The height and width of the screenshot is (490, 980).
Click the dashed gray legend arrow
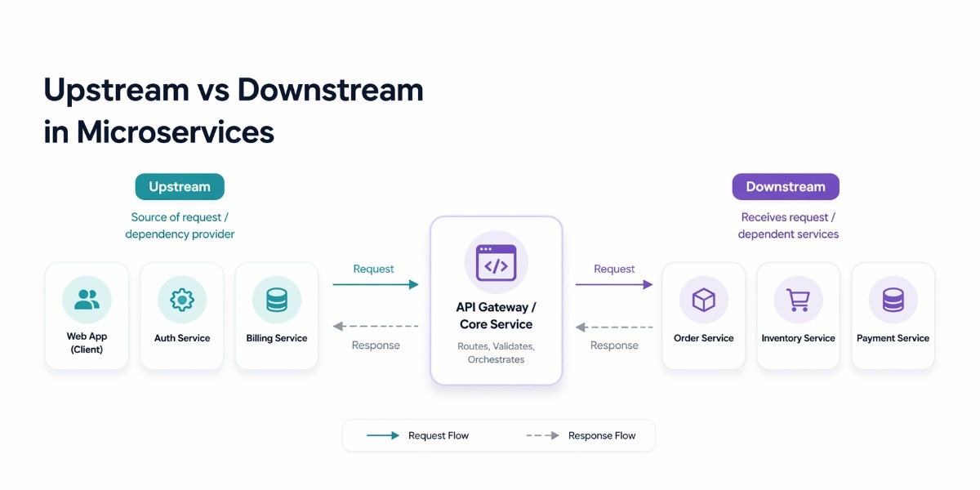coord(542,435)
